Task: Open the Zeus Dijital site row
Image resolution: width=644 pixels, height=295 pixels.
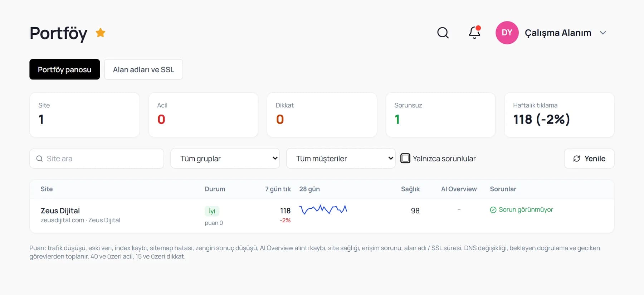Action: point(322,216)
